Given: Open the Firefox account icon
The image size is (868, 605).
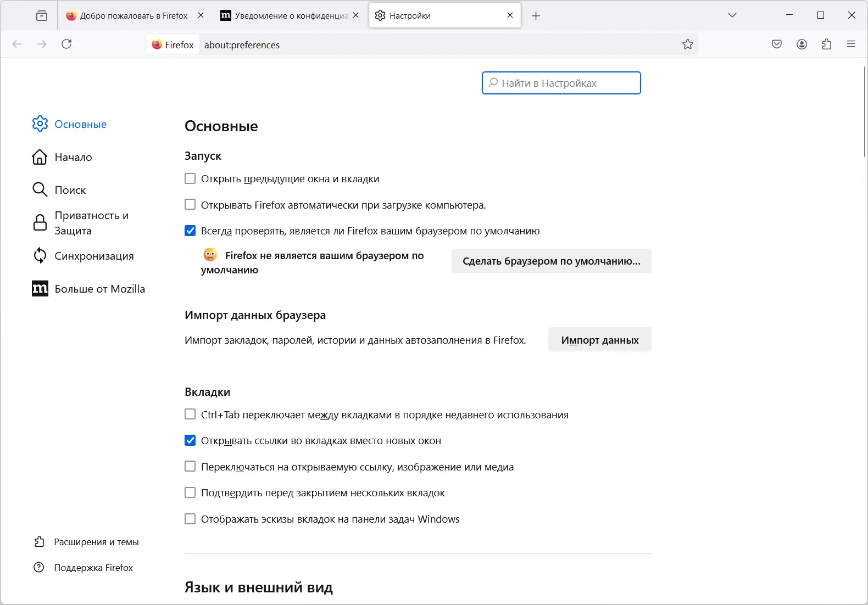Looking at the screenshot, I should pyautogui.click(x=802, y=44).
